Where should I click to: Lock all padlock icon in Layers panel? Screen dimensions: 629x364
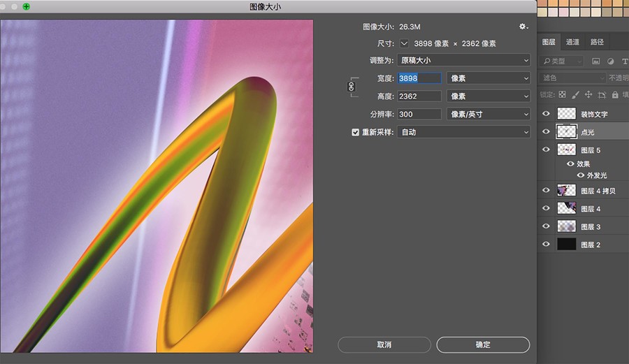pyautogui.click(x=615, y=94)
